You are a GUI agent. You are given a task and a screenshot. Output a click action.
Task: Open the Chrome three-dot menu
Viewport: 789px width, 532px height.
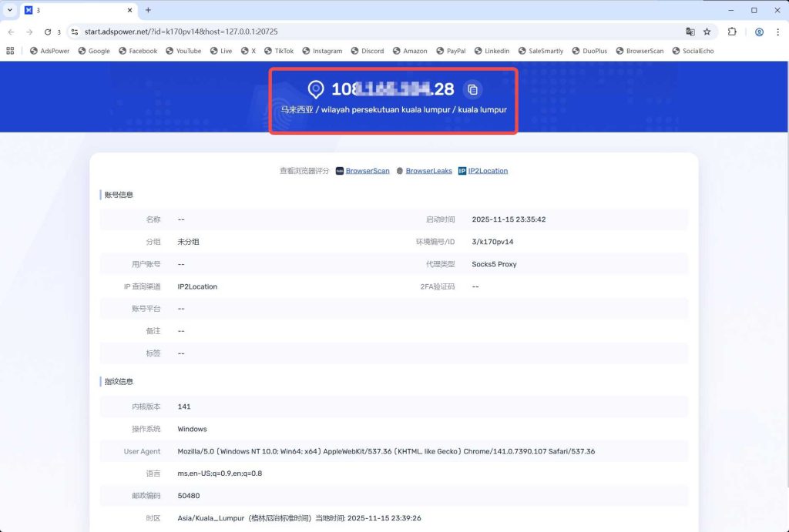tap(777, 32)
